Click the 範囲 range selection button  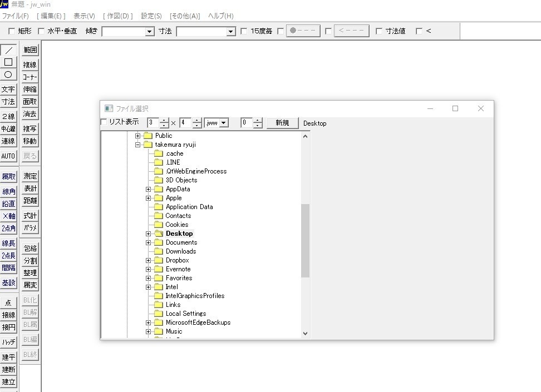tap(30, 50)
